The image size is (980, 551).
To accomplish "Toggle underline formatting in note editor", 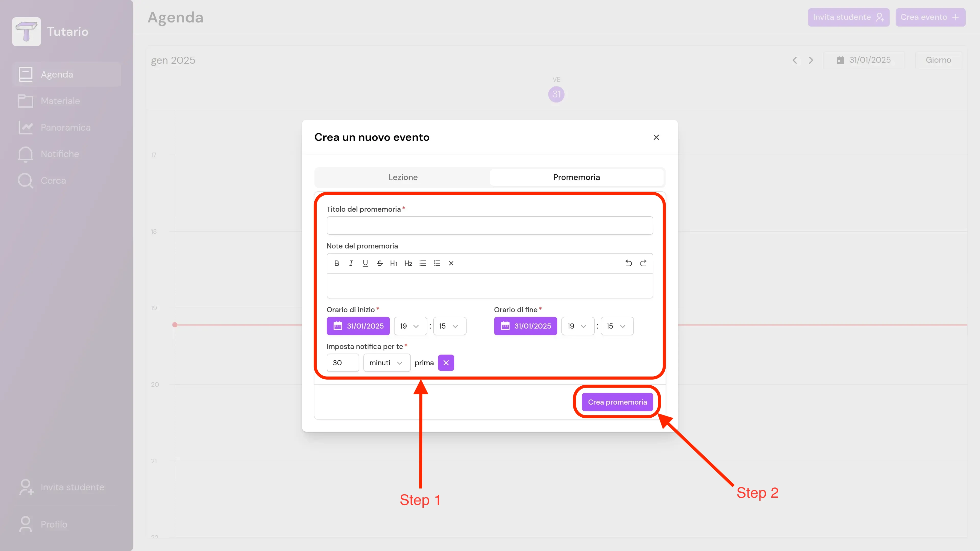I will pos(365,263).
